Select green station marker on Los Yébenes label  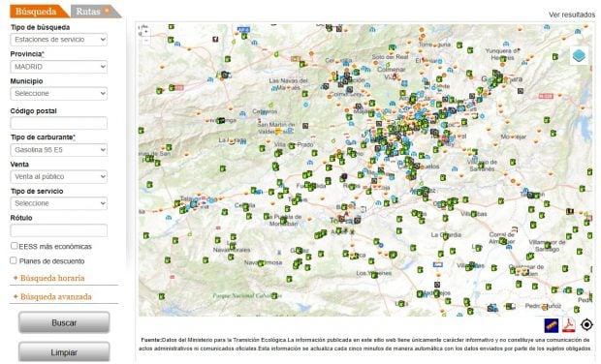[x=374, y=274]
